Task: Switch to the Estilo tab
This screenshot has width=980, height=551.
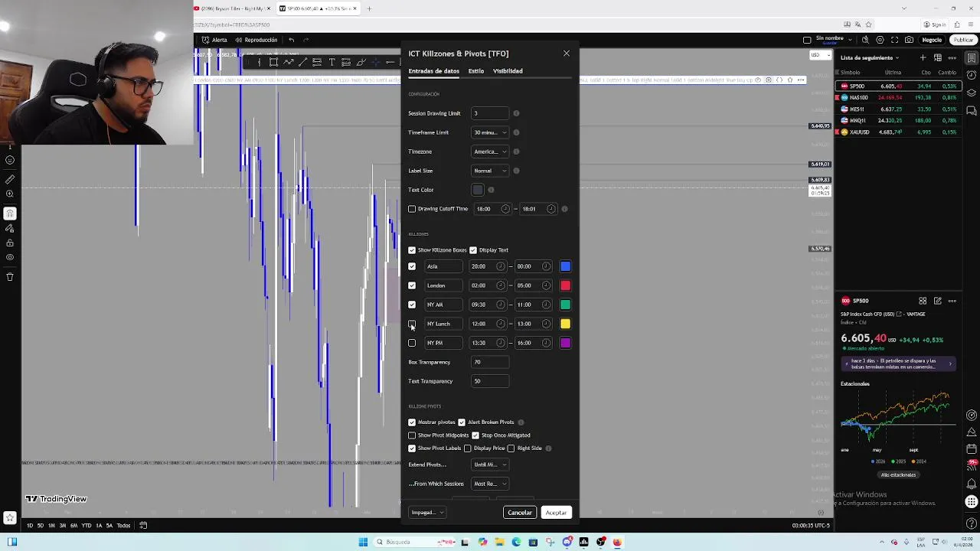Action: tap(476, 71)
